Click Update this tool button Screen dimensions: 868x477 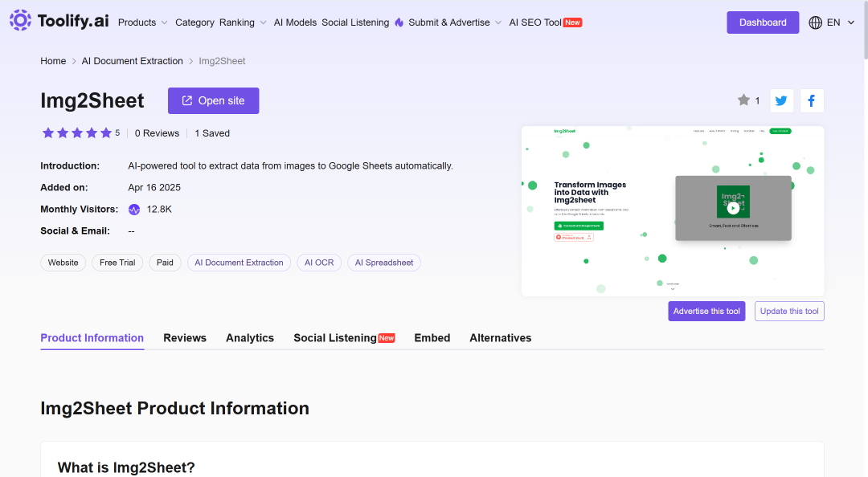tap(789, 311)
